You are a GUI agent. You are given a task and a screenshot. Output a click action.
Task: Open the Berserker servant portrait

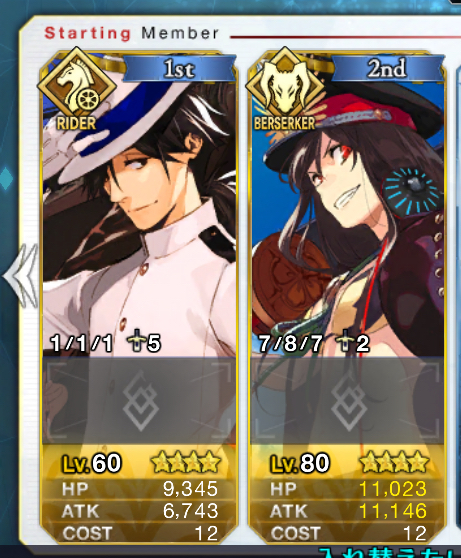click(347, 214)
